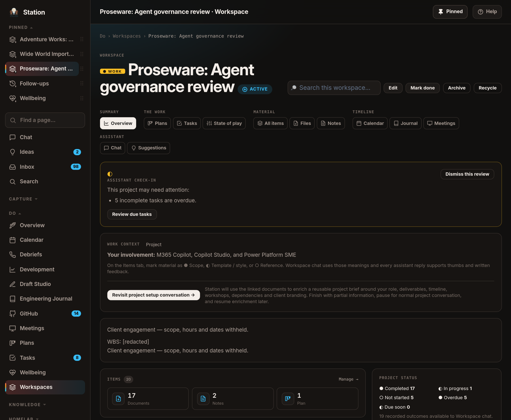511x420 pixels.
Task: Click the Wide World Import drag handle
Action: pyautogui.click(x=82, y=54)
